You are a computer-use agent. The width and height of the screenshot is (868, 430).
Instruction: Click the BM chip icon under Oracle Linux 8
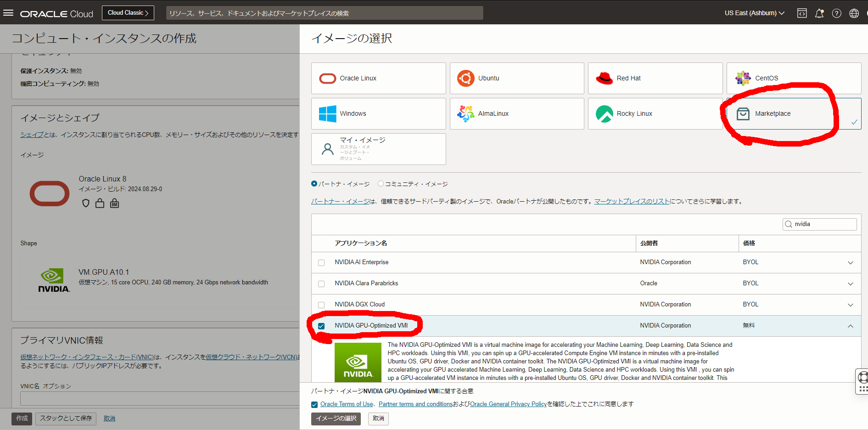pyautogui.click(x=115, y=203)
